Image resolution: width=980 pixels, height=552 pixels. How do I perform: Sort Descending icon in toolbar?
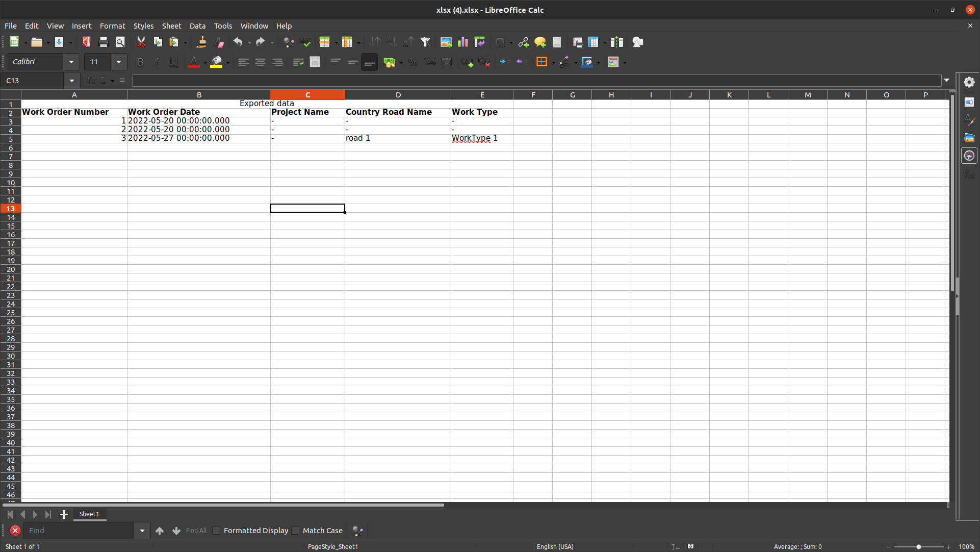point(408,42)
